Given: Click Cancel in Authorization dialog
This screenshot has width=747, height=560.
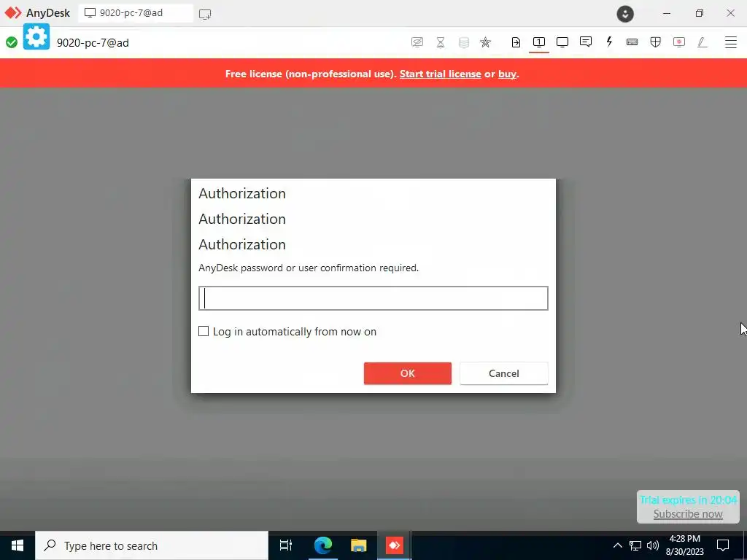Looking at the screenshot, I should 503,373.
